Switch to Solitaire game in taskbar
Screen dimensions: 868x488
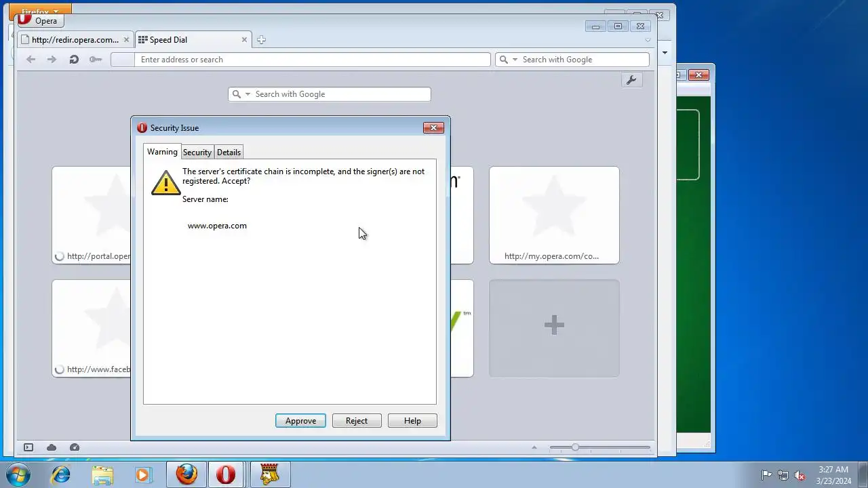(x=269, y=475)
